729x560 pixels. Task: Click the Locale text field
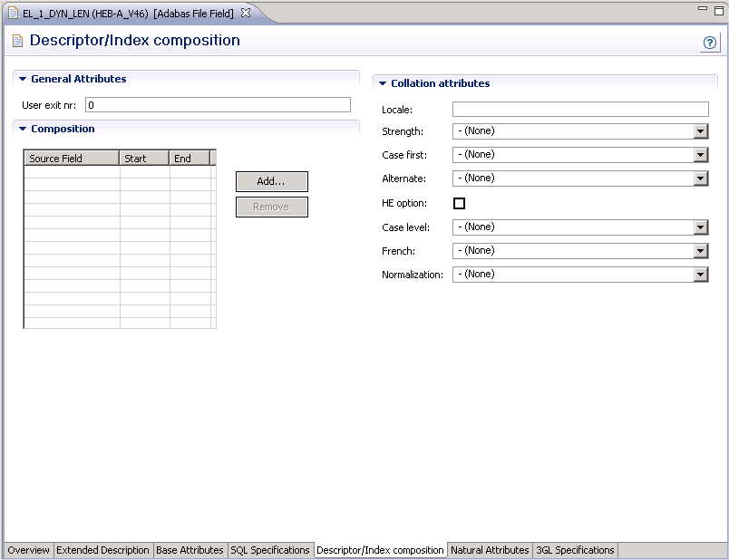[579, 110]
